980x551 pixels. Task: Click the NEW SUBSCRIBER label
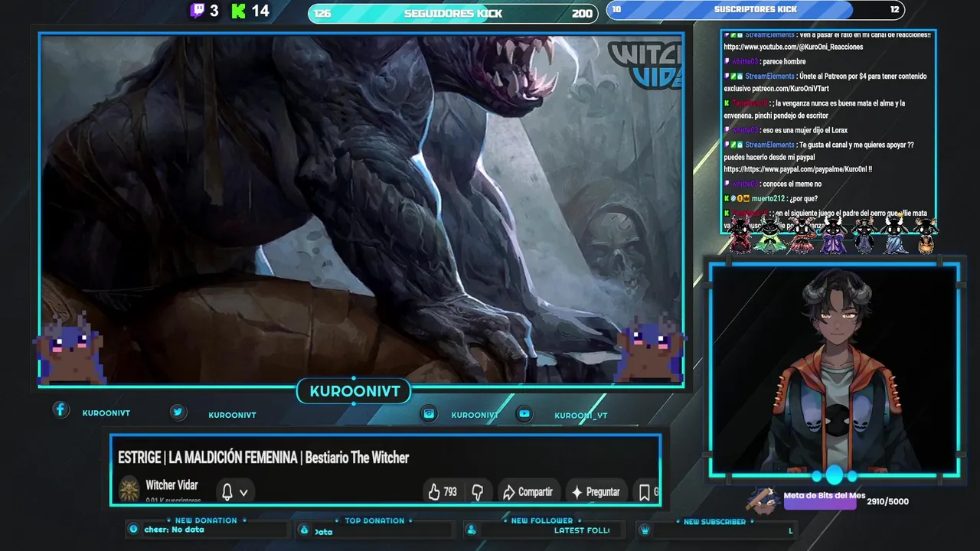[714, 522]
